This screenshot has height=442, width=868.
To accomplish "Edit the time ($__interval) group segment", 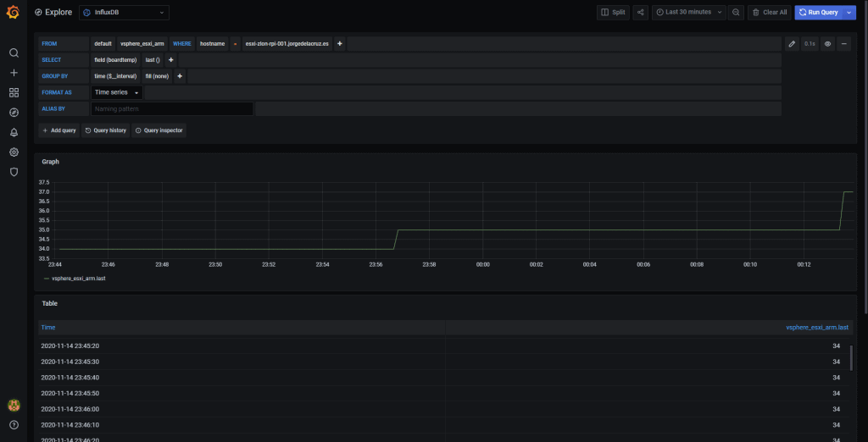I will coord(115,76).
